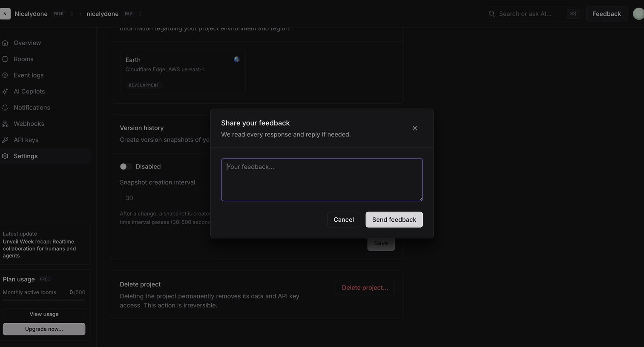Click the Event logs target icon
The width and height of the screenshot is (644, 347).
(5, 75)
